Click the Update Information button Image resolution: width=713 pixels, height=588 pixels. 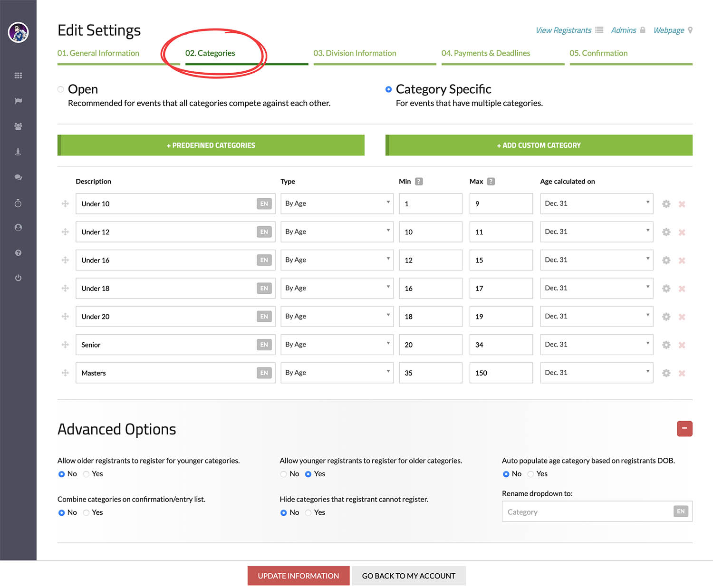pyautogui.click(x=298, y=576)
